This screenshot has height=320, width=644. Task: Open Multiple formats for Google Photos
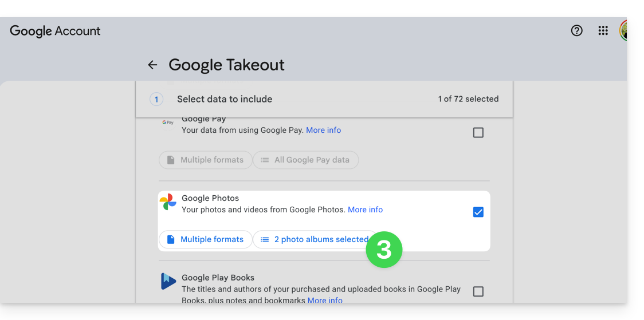(x=205, y=239)
